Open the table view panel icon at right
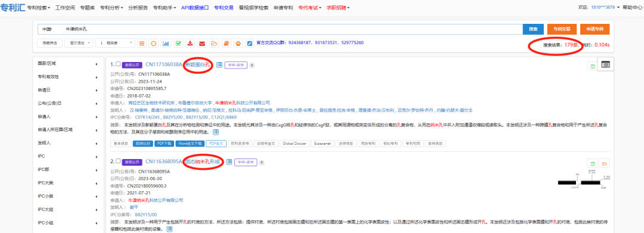This screenshot has width=644, height=233. tap(605, 64)
